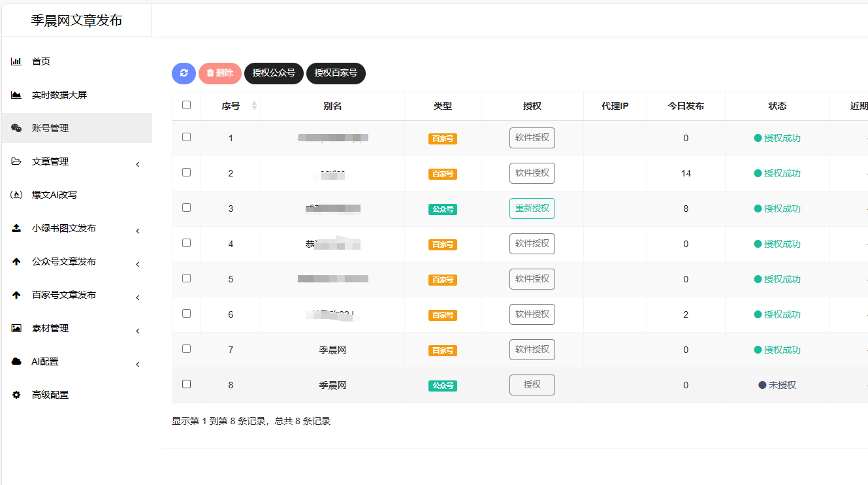Select the checkbox for row 8
The width and height of the screenshot is (868, 485).
pyautogui.click(x=186, y=384)
